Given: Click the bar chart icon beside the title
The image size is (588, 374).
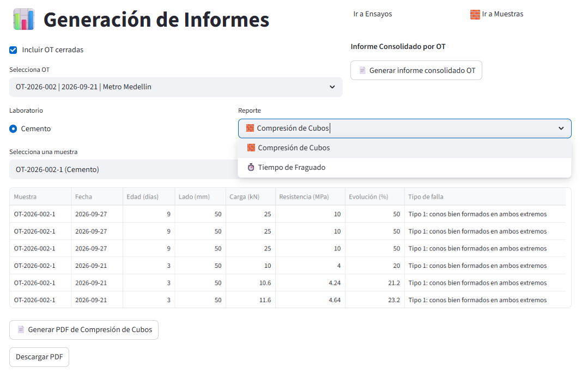Looking at the screenshot, I should 23,20.
